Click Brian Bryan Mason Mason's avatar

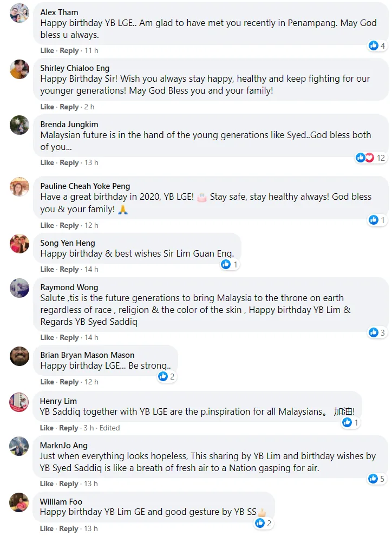(x=19, y=356)
